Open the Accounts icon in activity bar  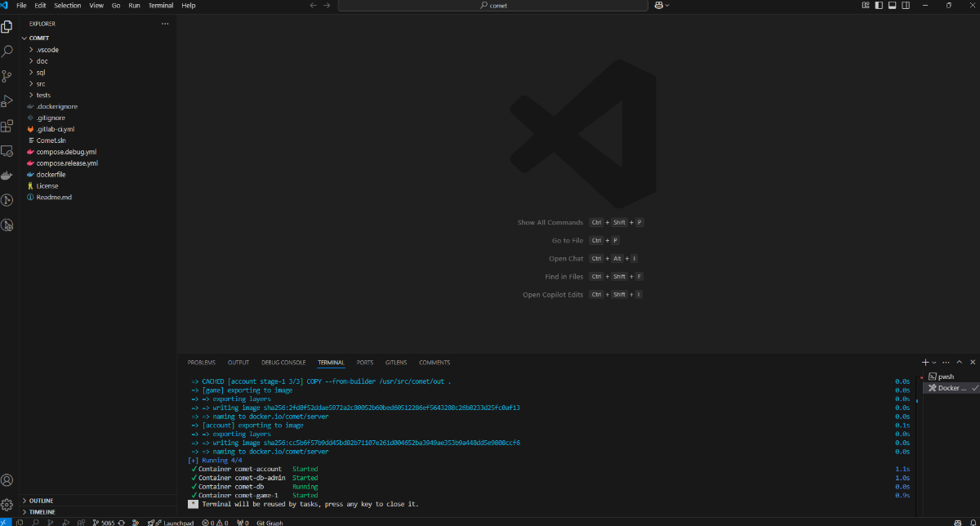pyautogui.click(x=7, y=480)
